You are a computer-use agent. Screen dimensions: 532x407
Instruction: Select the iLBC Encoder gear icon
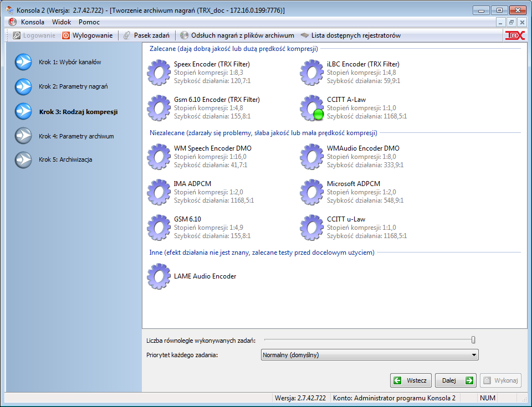tap(312, 73)
